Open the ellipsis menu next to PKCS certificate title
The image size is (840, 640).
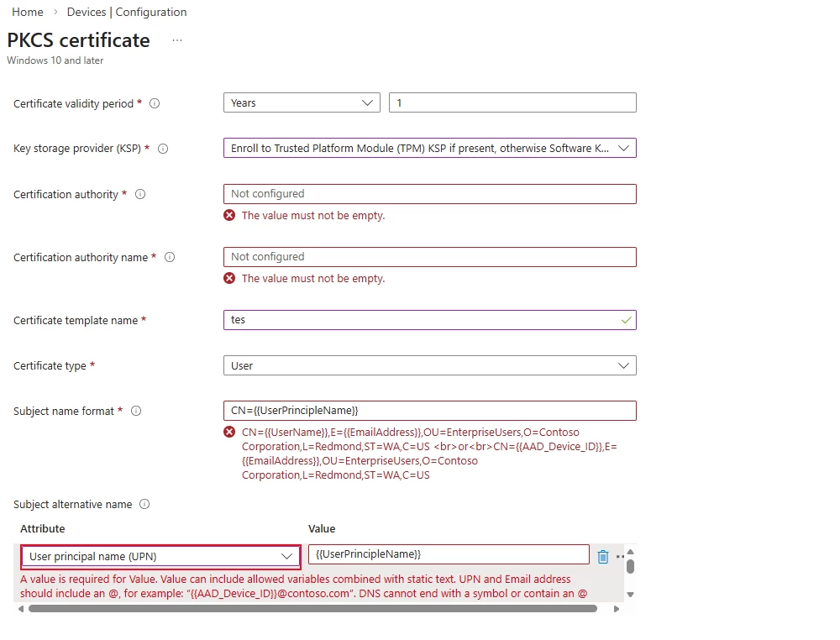point(177,40)
